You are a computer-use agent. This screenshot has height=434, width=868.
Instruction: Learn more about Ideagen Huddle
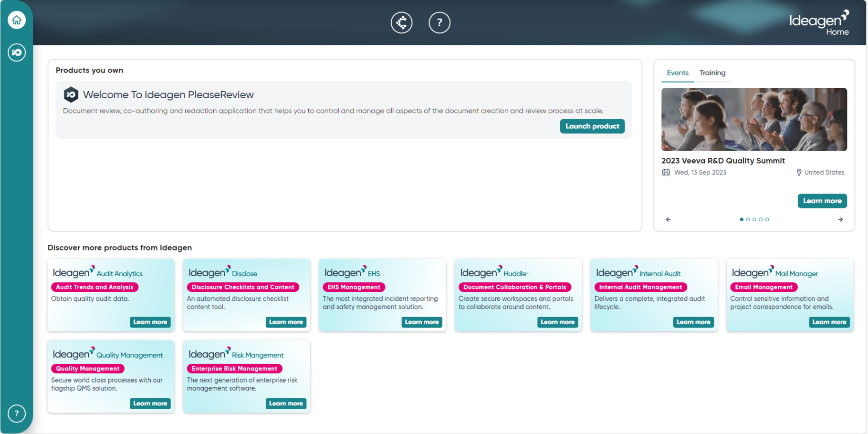(557, 322)
